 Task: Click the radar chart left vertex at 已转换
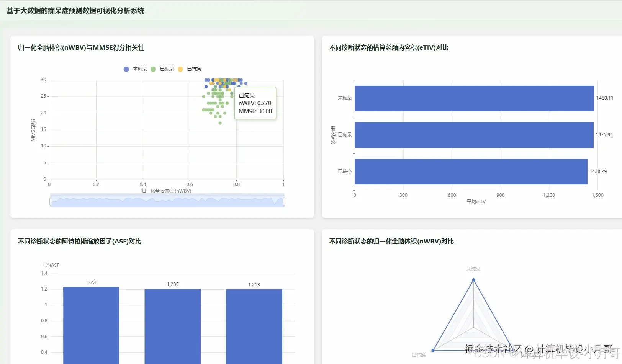click(433, 350)
